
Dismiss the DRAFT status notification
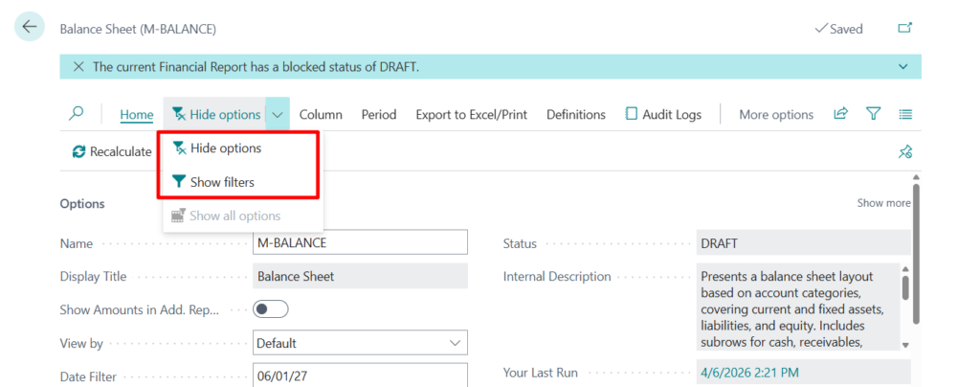[x=78, y=67]
